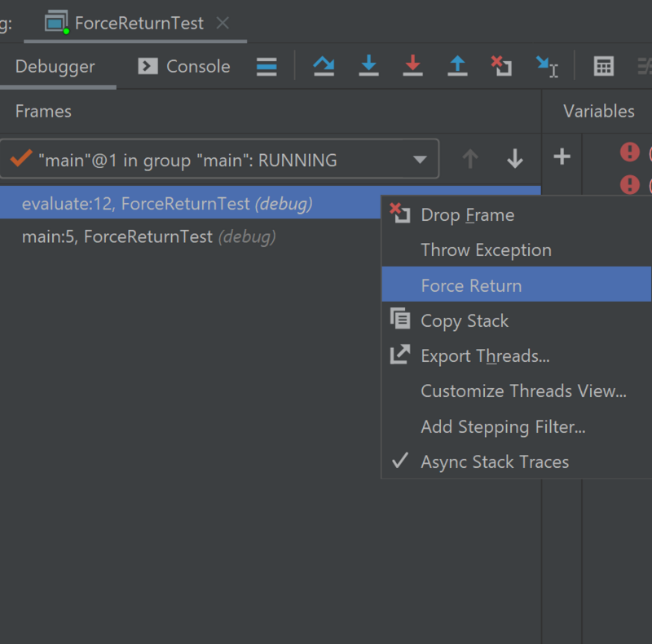Screen dimensions: 652x644
Task: Click the red Force Step Into icon
Action: [413, 66]
